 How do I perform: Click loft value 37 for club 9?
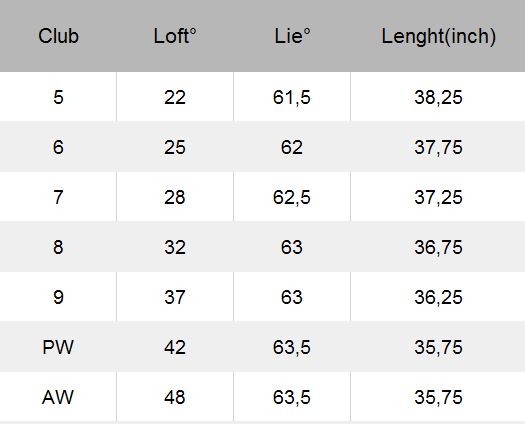pos(175,297)
